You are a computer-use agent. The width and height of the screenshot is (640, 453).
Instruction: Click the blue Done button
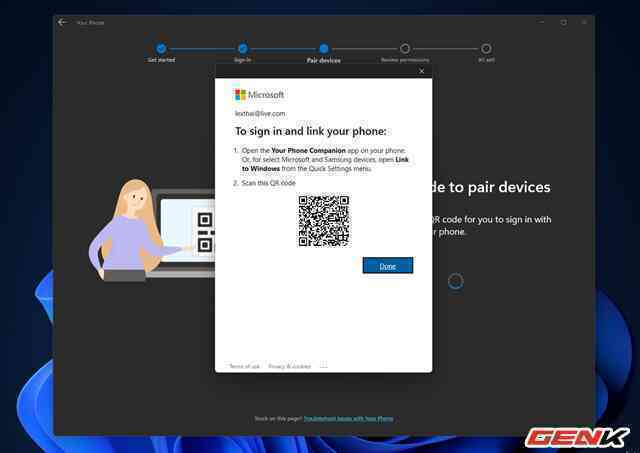[x=388, y=266]
